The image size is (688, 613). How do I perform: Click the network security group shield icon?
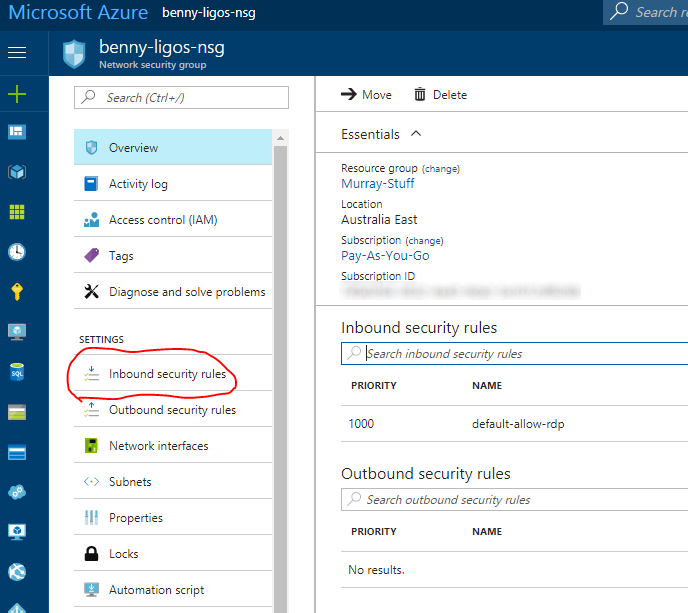(x=74, y=54)
